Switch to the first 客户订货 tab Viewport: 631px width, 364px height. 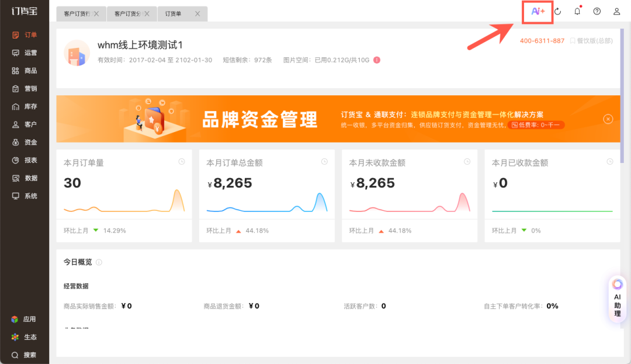pyautogui.click(x=77, y=13)
